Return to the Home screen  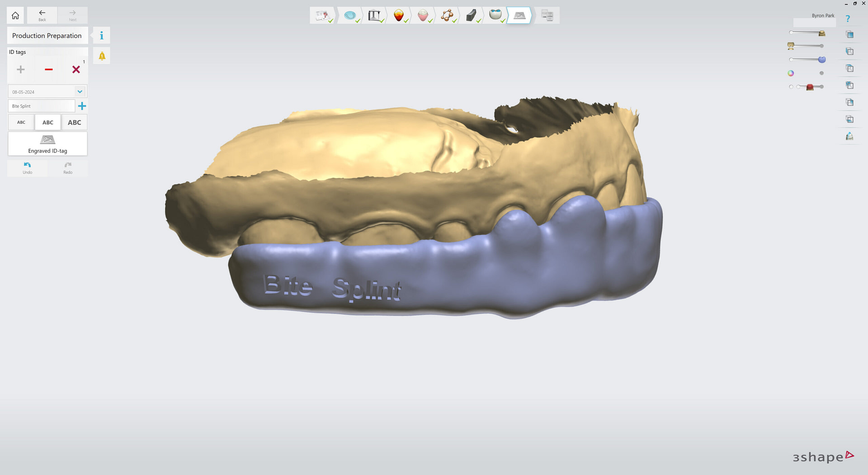coord(15,15)
